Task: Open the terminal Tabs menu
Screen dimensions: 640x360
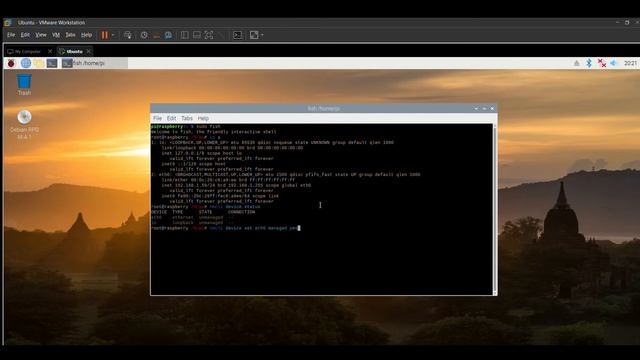Action: pos(187,118)
